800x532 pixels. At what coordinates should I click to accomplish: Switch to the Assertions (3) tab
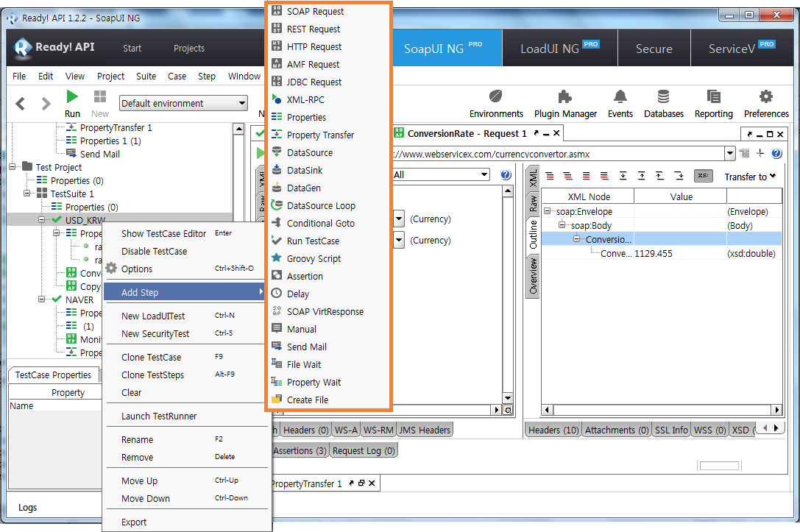point(300,450)
